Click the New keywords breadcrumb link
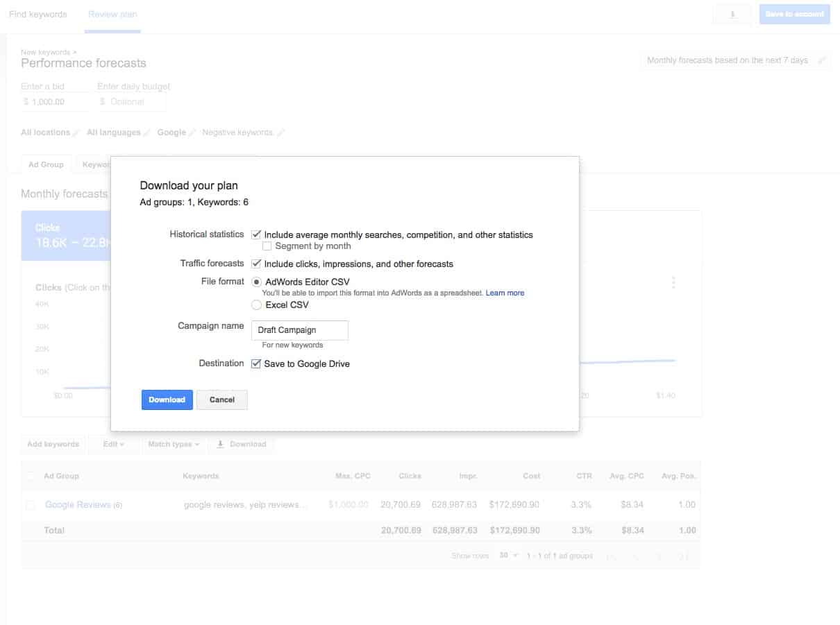The width and height of the screenshot is (840, 625). [x=47, y=52]
